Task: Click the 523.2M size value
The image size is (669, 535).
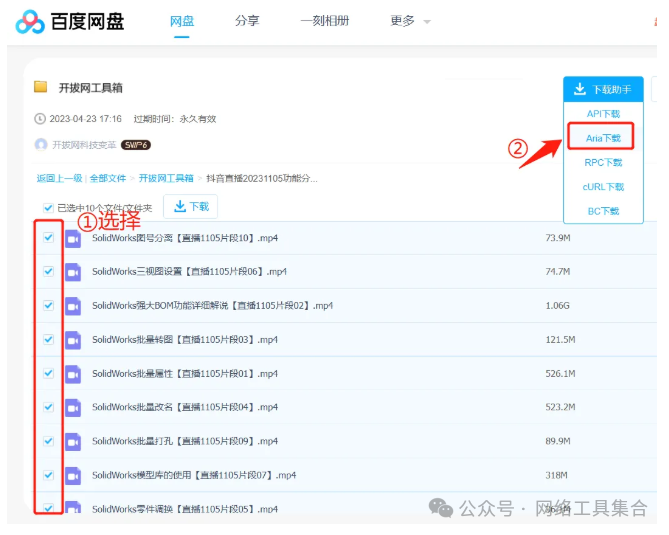Action: 560,407
